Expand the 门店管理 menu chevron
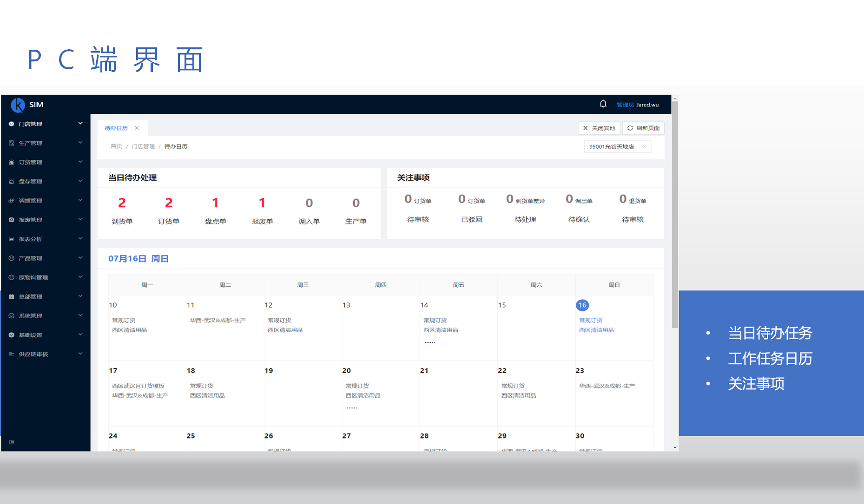The width and height of the screenshot is (864, 504). (x=80, y=124)
